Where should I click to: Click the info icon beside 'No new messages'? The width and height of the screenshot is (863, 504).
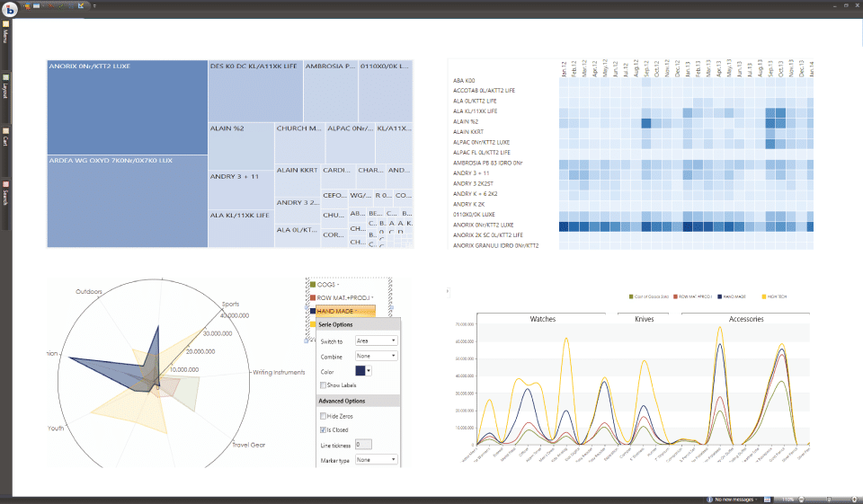click(710, 499)
